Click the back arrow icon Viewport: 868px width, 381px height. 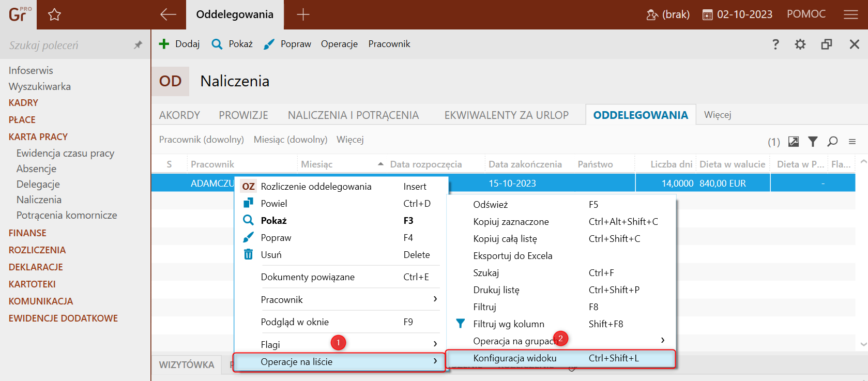[168, 14]
